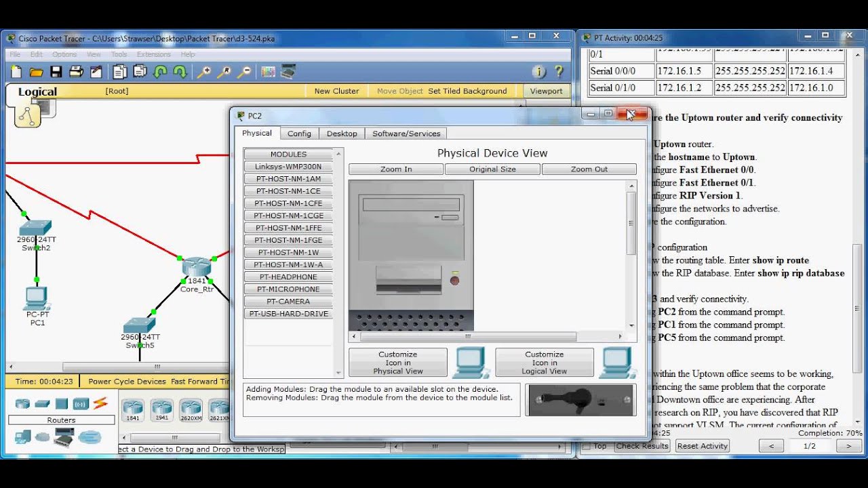Switch to the Desktop tab

(342, 134)
